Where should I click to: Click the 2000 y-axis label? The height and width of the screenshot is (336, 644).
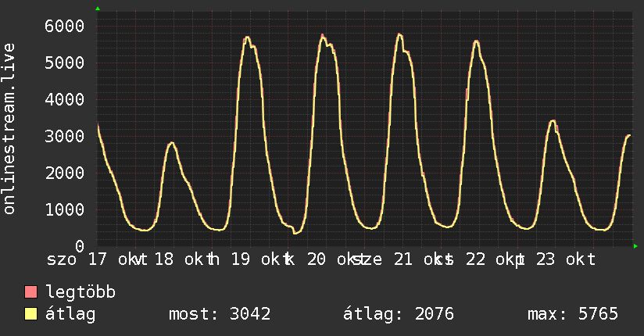click(65, 173)
